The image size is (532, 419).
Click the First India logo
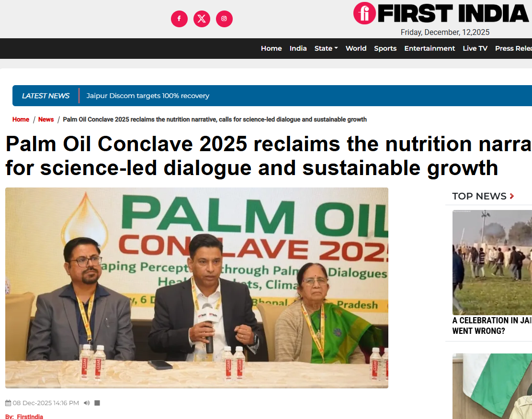[x=442, y=13]
